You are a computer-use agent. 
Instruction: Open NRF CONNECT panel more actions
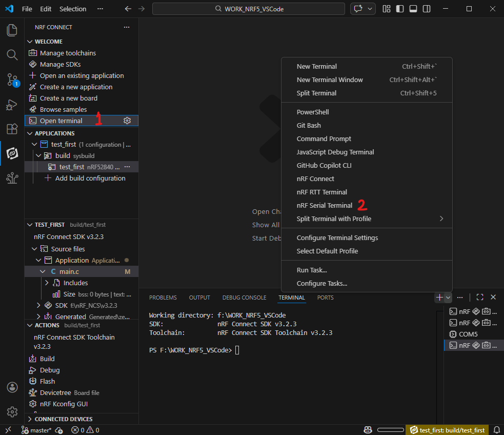pyautogui.click(x=127, y=27)
